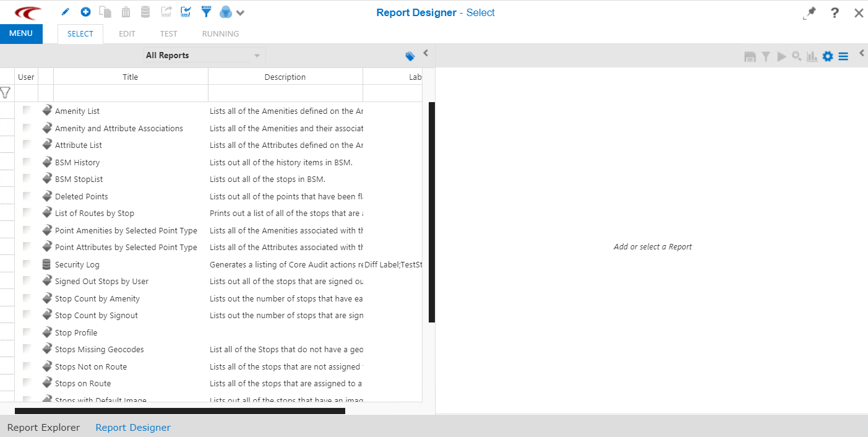Image resolution: width=868 pixels, height=437 pixels.
Task: Add a new report with the plus icon
Action: 85,12
